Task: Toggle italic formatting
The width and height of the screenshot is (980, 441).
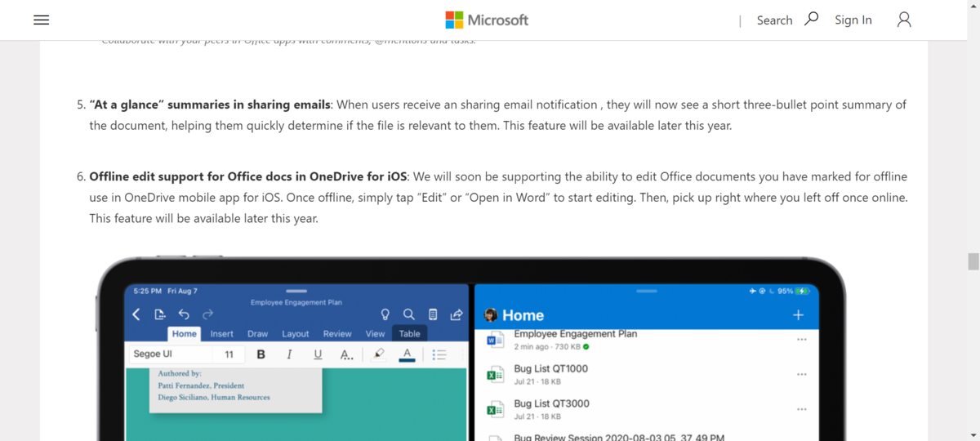Action: [289, 354]
